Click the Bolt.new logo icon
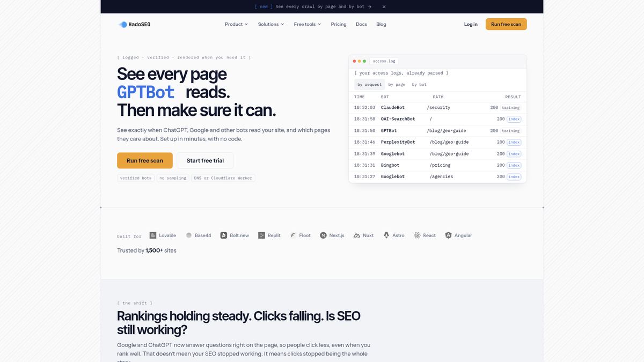Image resolution: width=644 pixels, height=362 pixels. (224, 235)
